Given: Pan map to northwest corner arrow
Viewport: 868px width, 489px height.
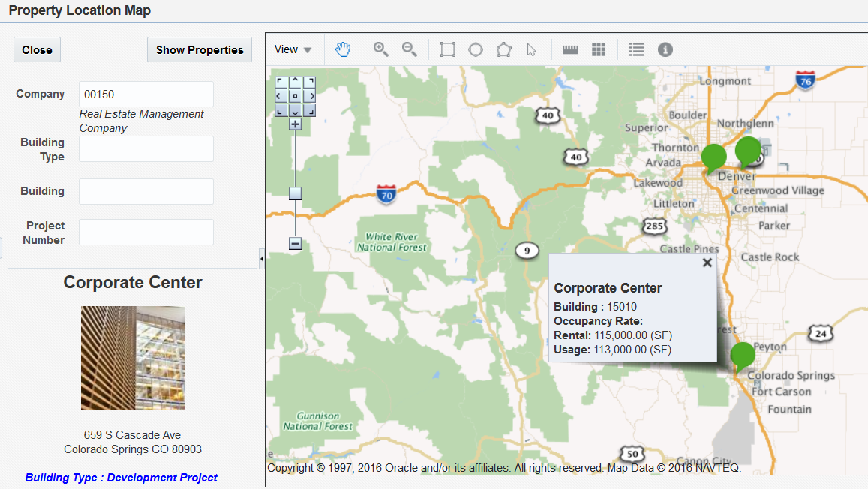Looking at the screenshot, I should pos(281,82).
